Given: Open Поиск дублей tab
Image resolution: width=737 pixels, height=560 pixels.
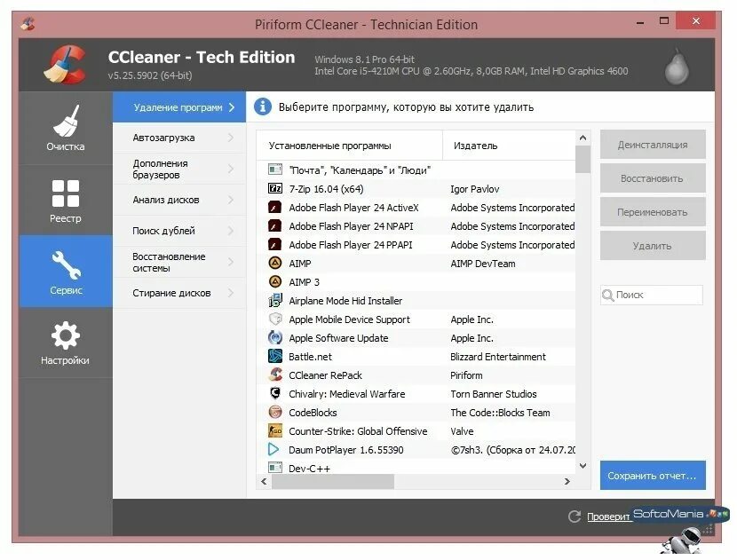Looking at the screenshot, I should coord(179,231).
